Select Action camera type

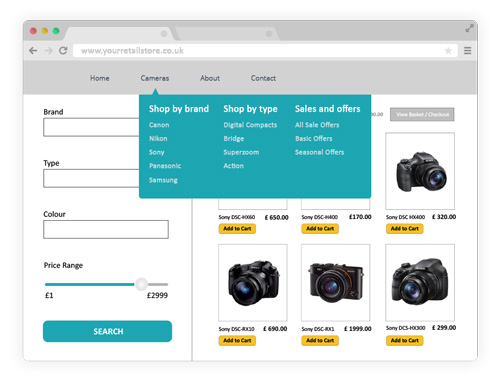coord(233,166)
